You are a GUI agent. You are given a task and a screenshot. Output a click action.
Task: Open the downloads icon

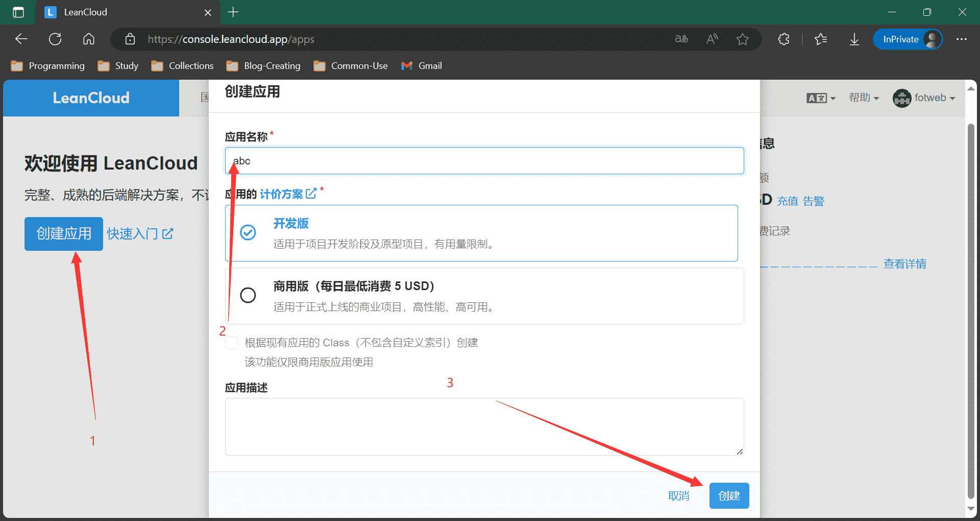[x=854, y=39]
